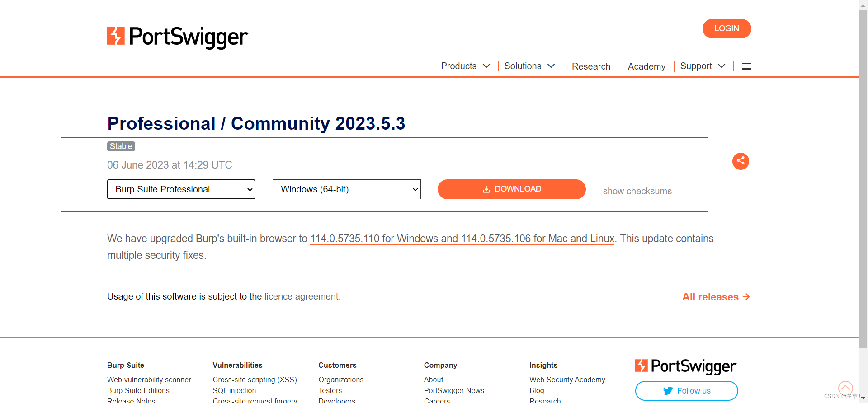Open Burp Suite Editions footer link

coord(138,390)
